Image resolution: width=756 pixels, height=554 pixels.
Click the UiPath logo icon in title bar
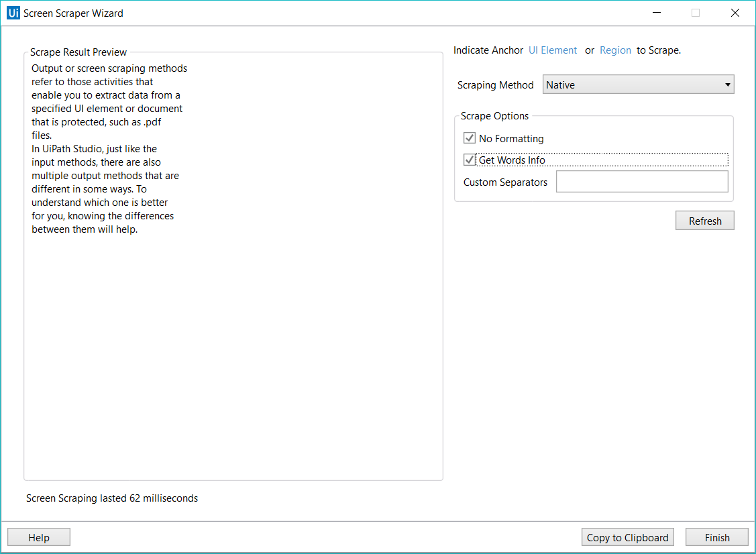pos(13,13)
